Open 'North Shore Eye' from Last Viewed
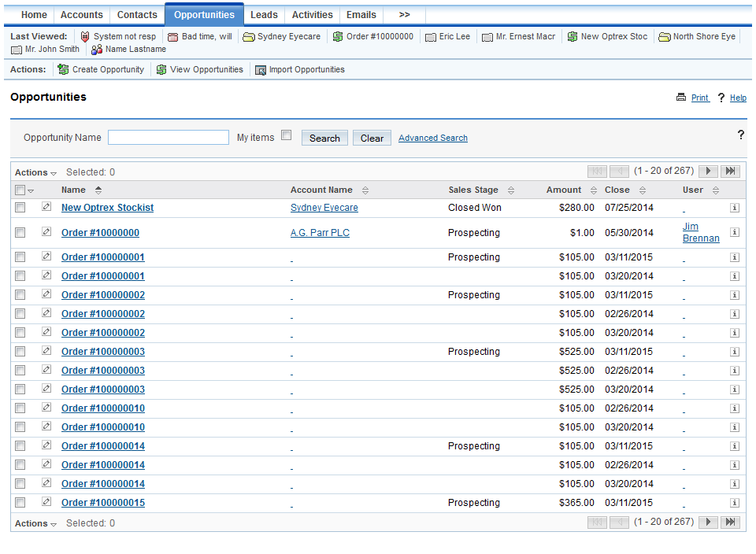Screen dimensions: 756x554 tap(697, 36)
